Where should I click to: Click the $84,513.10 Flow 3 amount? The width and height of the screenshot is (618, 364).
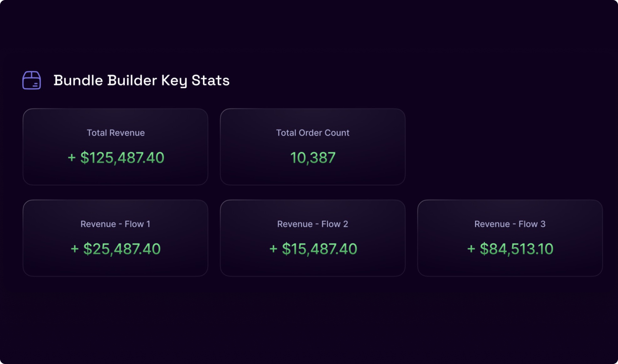click(x=516, y=249)
